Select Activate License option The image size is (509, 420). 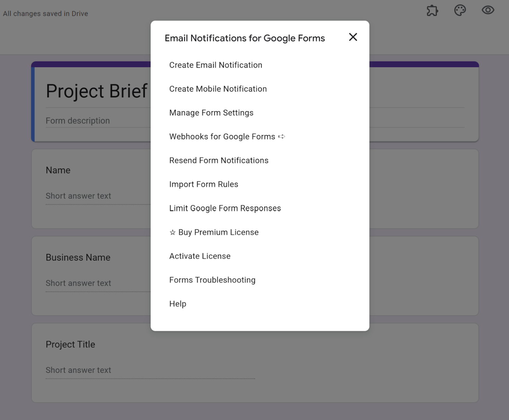(x=200, y=256)
